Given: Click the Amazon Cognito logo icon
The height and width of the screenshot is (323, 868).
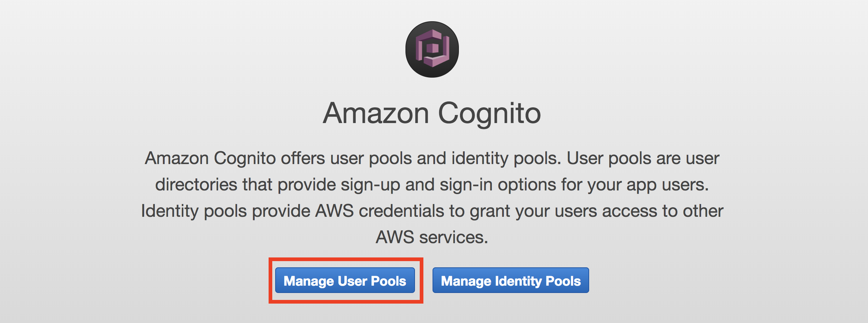Looking at the screenshot, I should 432,49.
